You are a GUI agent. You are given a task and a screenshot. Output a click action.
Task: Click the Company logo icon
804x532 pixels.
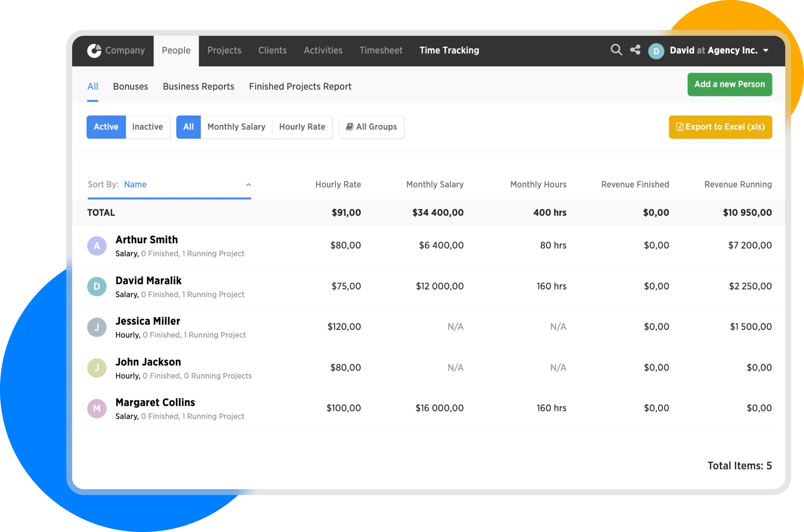(94, 50)
